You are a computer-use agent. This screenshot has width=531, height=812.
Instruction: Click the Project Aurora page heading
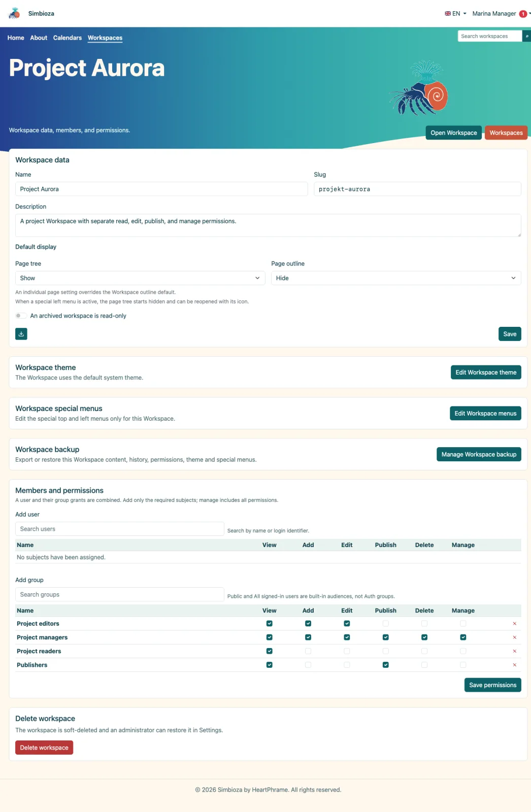pos(87,68)
